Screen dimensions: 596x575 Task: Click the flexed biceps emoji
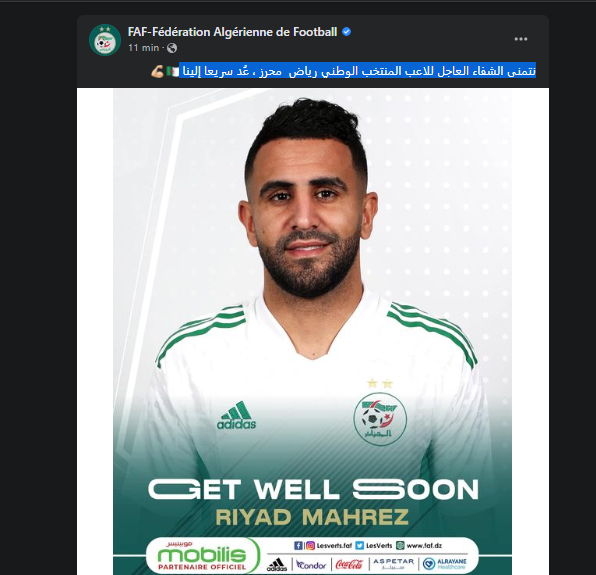tap(157, 71)
